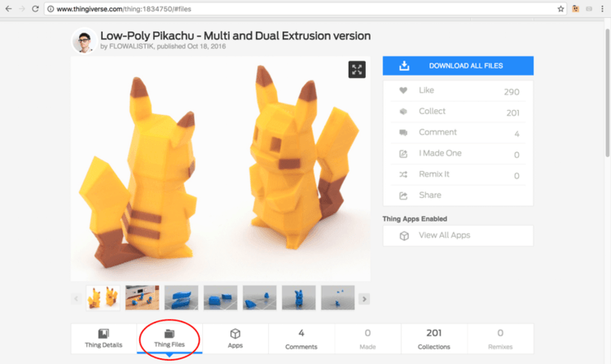Click the Collect label
611x364 pixels.
432,112
